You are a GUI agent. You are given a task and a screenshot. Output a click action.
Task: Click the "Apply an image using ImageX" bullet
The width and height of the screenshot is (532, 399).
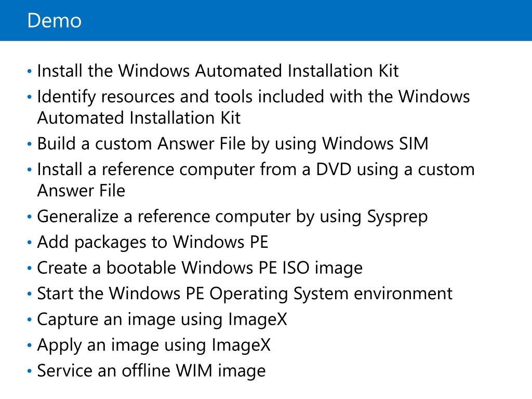[x=154, y=345]
